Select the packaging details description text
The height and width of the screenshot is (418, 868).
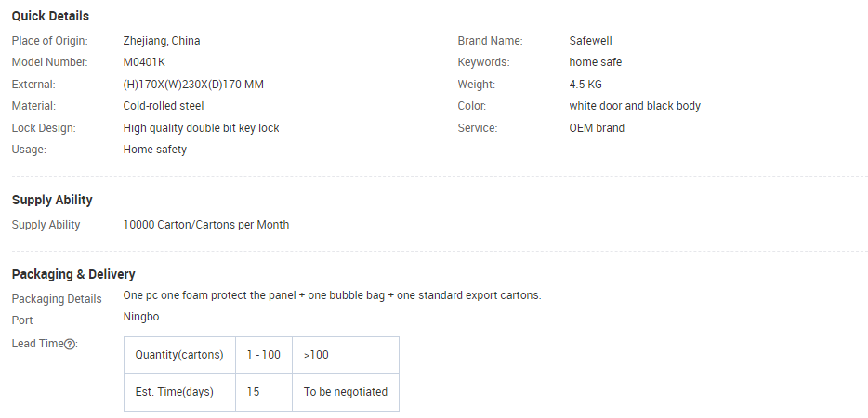click(x=332, y=295)
